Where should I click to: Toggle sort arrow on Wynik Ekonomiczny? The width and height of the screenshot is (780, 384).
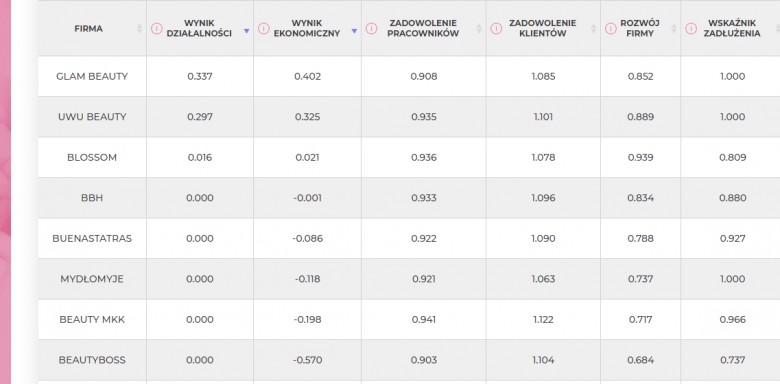coord(354,31)
